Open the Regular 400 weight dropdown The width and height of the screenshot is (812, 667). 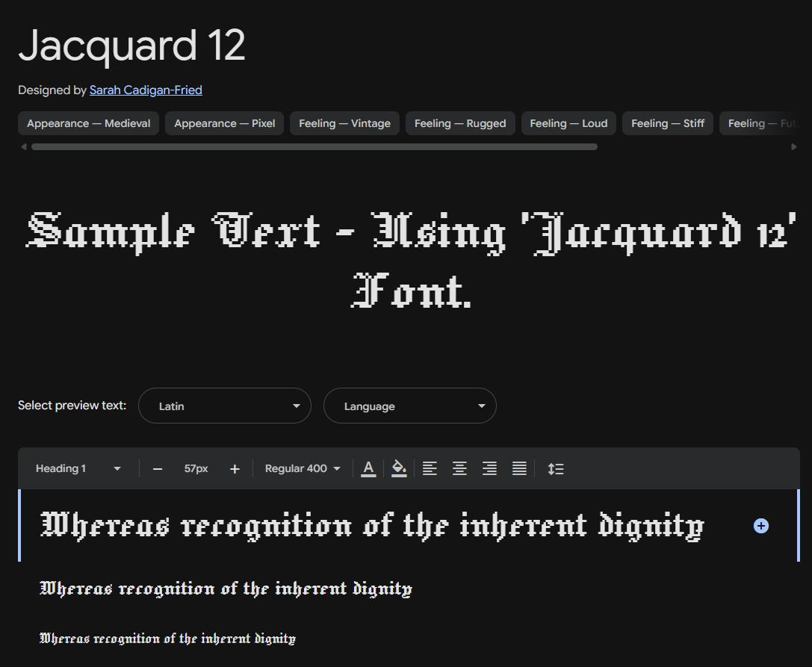(303, 468)
